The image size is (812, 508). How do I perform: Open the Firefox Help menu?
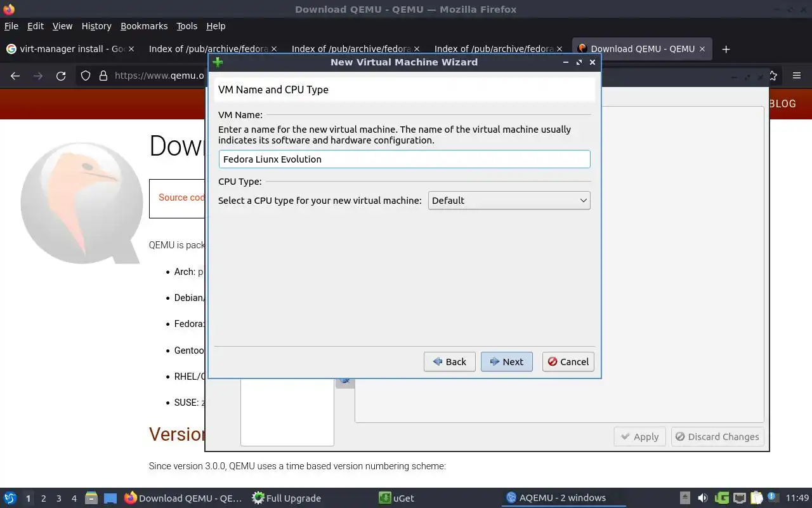tap(216, 26)
